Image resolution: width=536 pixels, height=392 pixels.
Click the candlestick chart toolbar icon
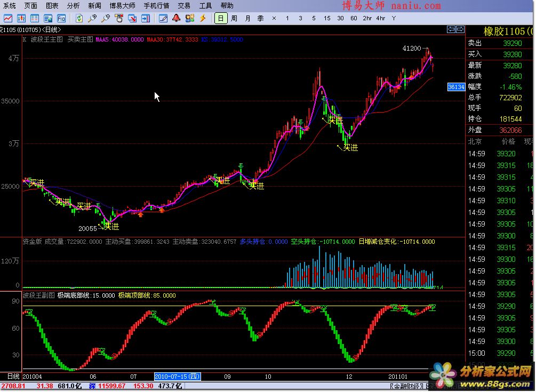click(x=21, y=19)
